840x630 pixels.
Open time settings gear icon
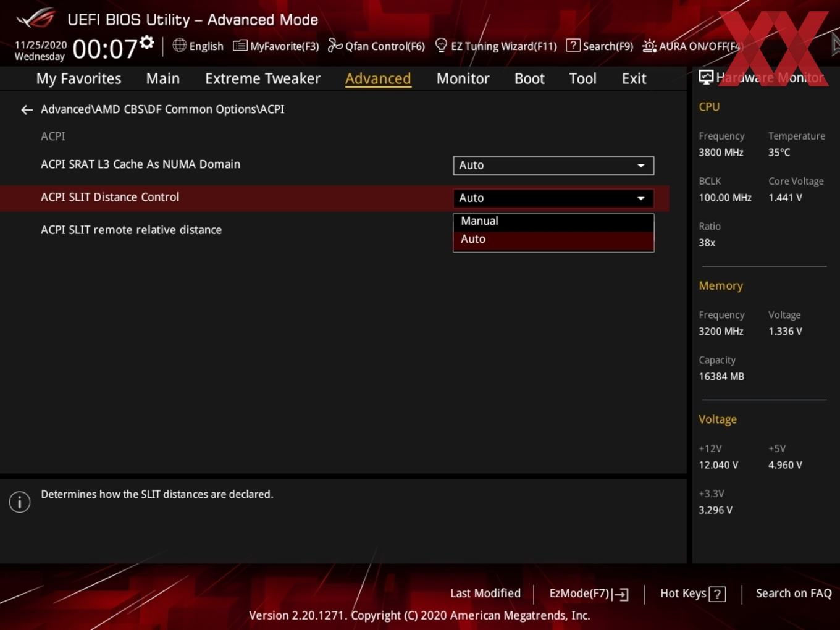coord(147,43)
